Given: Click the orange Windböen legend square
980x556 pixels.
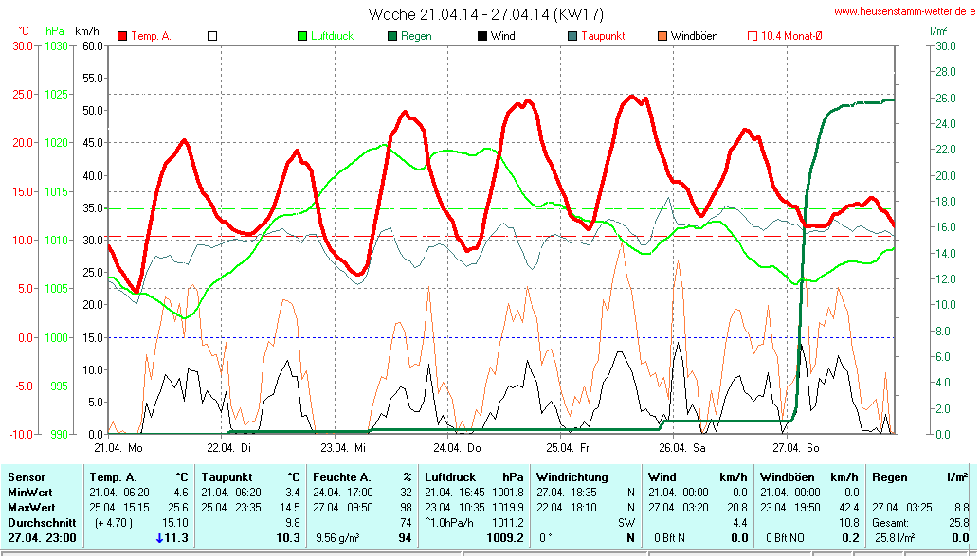Looking at the screenshot, I should pyautogui.click(x=662, y=36).
